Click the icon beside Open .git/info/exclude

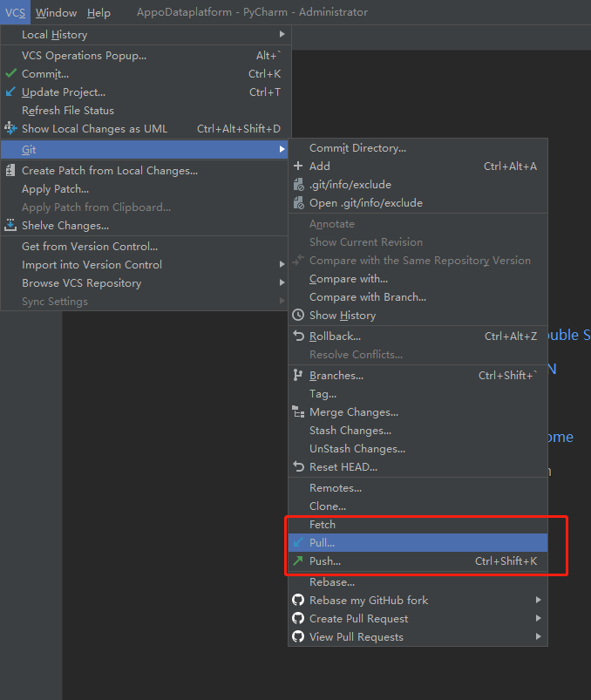coord(299,203)
